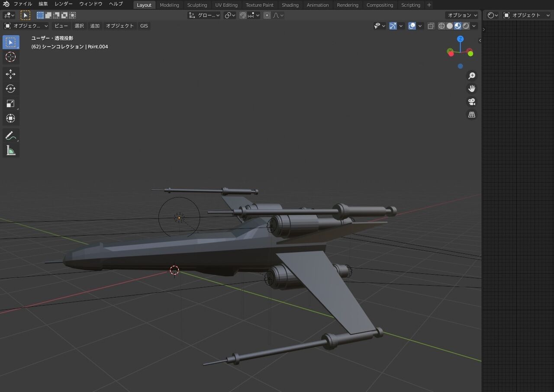Open the オプション dropdown
This screenshot has width=554, height=392.
[462, 15]
